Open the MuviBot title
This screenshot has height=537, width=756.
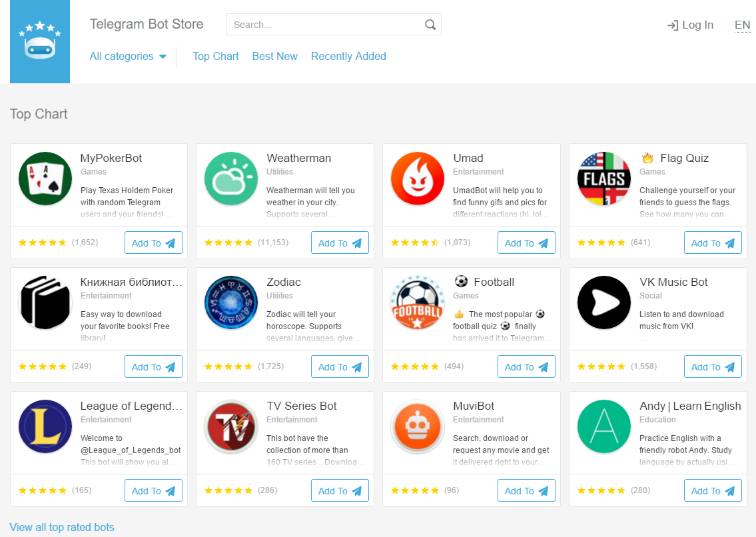click(x=474, y=406)
